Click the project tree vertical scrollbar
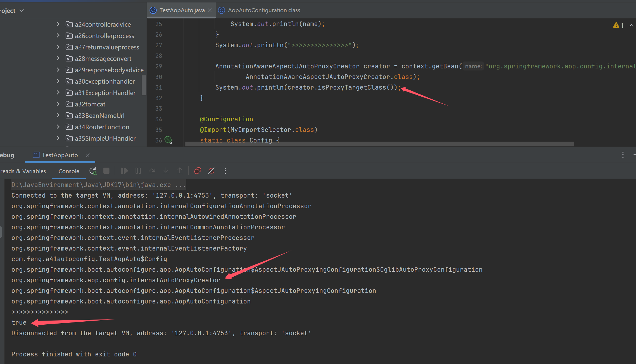Viewport: 636px width, 364px height. [144, 85]
